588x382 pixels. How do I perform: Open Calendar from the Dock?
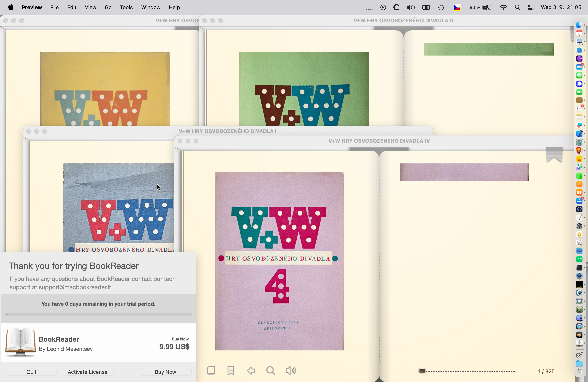579,33
